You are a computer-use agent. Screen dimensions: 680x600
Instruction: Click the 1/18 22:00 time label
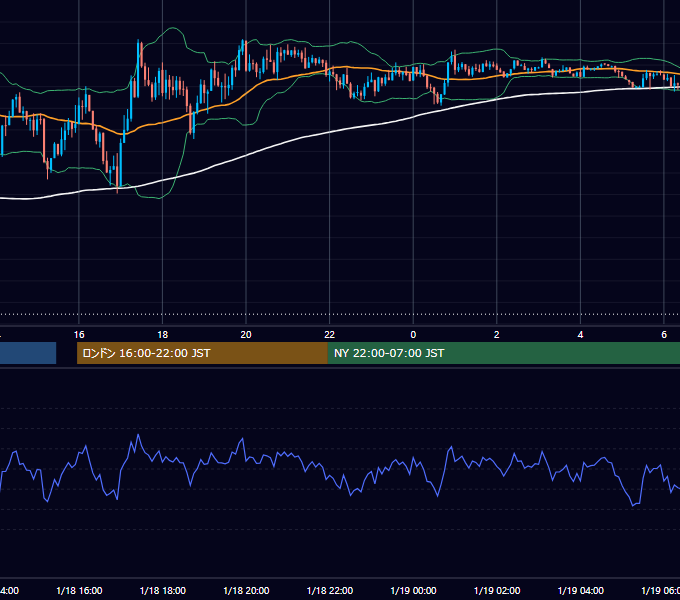(330, 590)
